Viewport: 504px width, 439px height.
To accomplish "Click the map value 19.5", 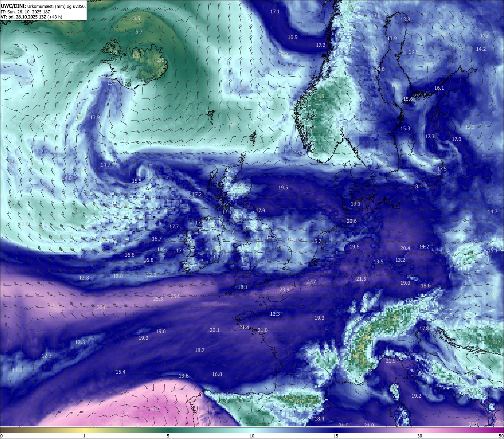I will coord(283,188).
